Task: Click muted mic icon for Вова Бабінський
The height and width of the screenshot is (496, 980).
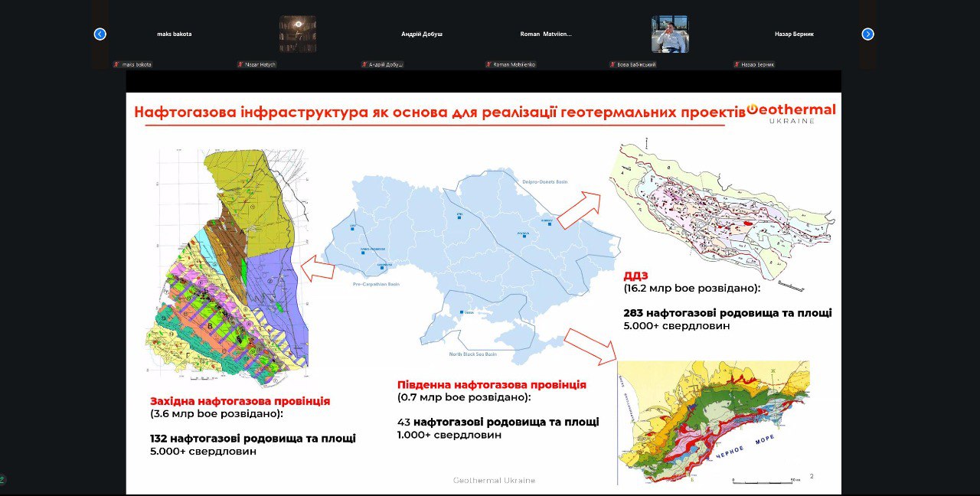Action: [612, 65]
